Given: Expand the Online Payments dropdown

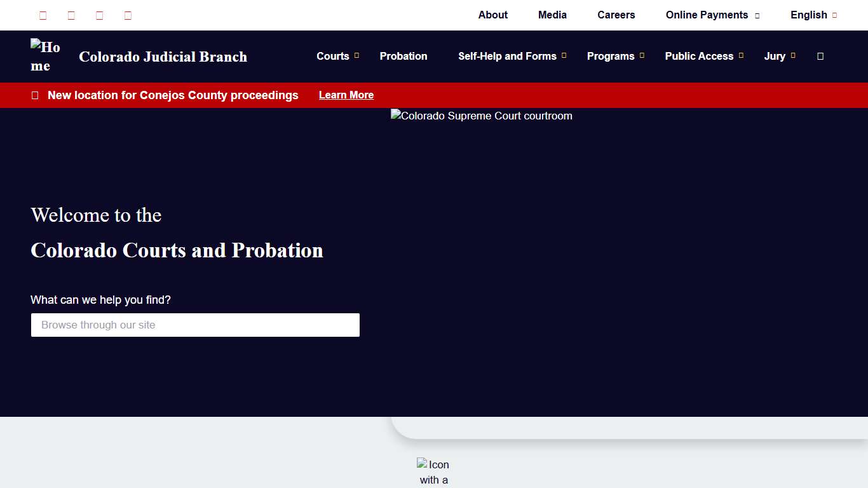Looking at the screenshot, I should 712,15.
